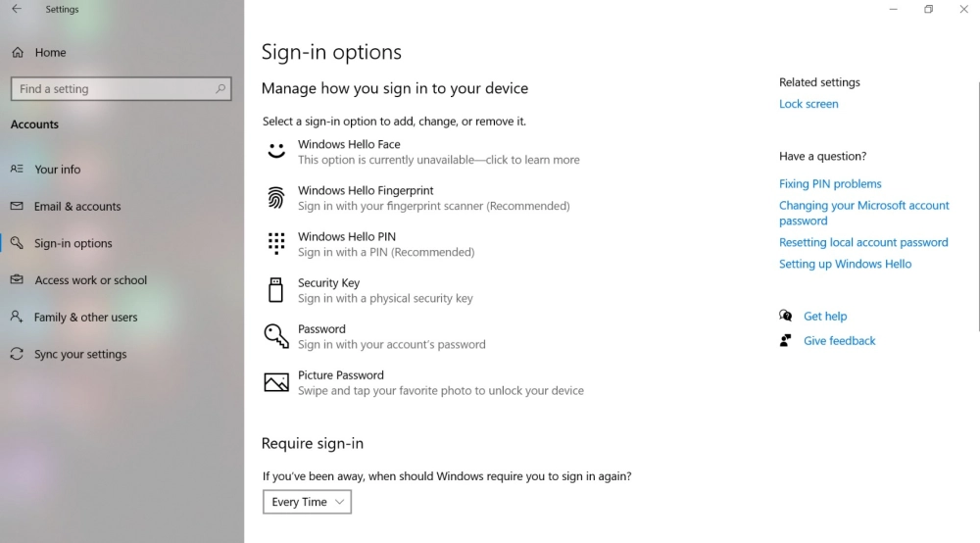Open Resetting local account password link

pos(863,242)
